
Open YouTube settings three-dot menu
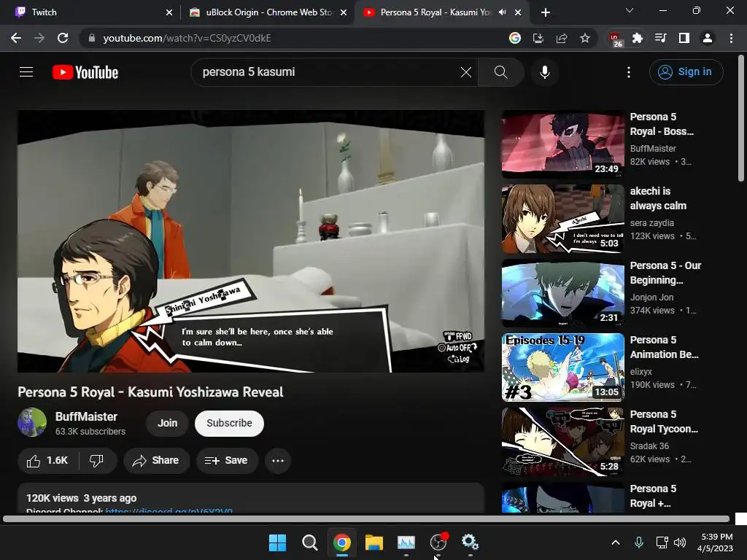tap(629, 72)
